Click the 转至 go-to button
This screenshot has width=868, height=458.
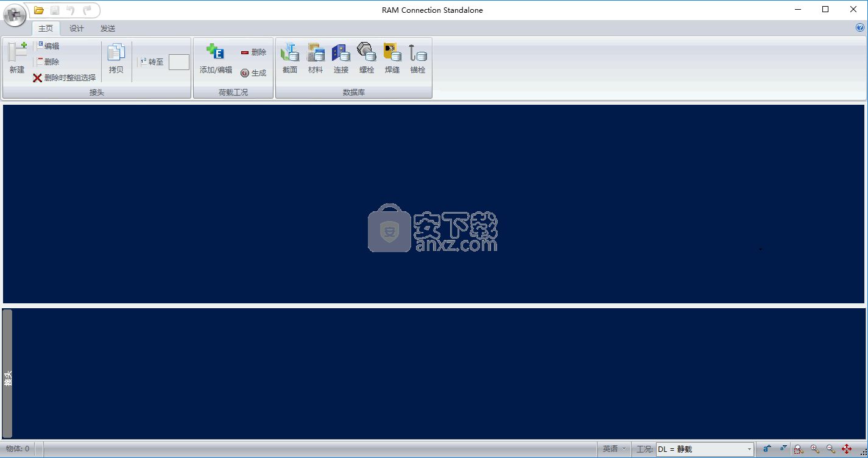(152, 62)
